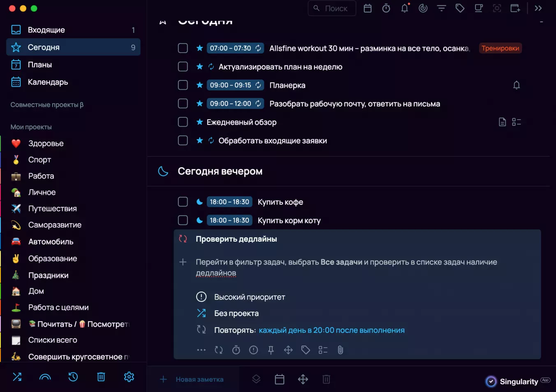Click the 09:00 - 12:00 time badge
This screenshot has width=556, height=392.
point(235,104)
